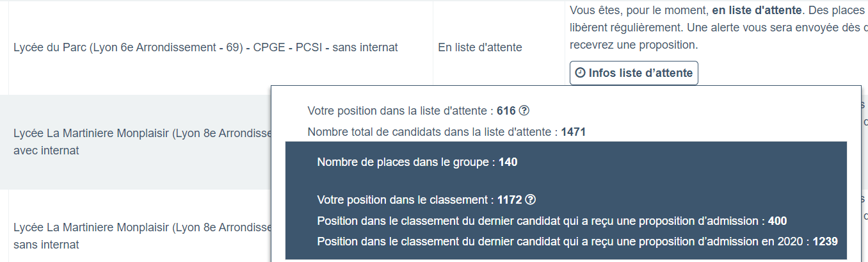Viewport: 868px width, 262px height.
Task: Open the "Infos liste d'attente" button
Action: point(634,73)
